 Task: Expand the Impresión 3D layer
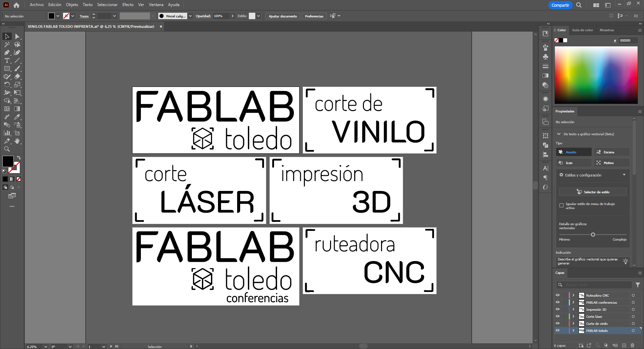pyautogui.click(x=574, y=309)
